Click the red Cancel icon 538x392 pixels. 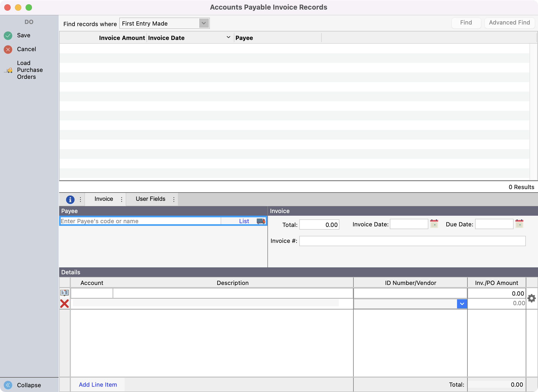[8, 49]
